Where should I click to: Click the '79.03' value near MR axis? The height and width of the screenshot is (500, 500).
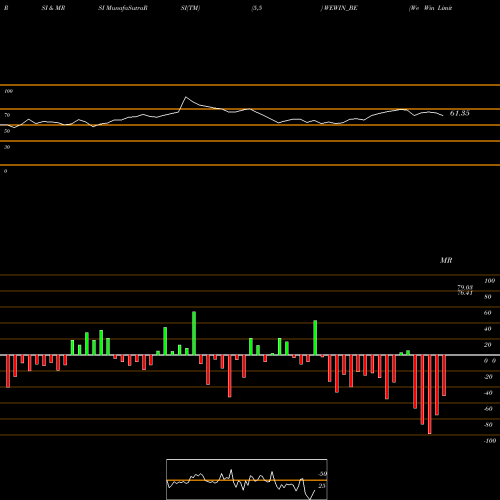(465, 287)
